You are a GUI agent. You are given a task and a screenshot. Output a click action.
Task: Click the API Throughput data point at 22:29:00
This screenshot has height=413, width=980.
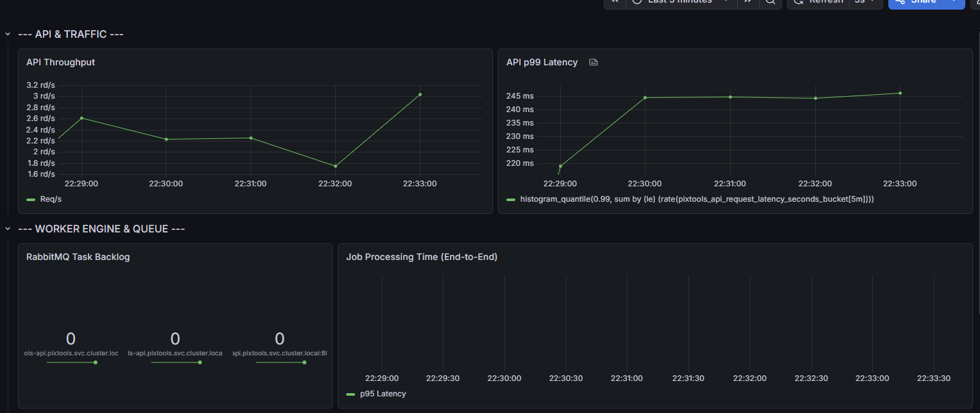[81, 118]
